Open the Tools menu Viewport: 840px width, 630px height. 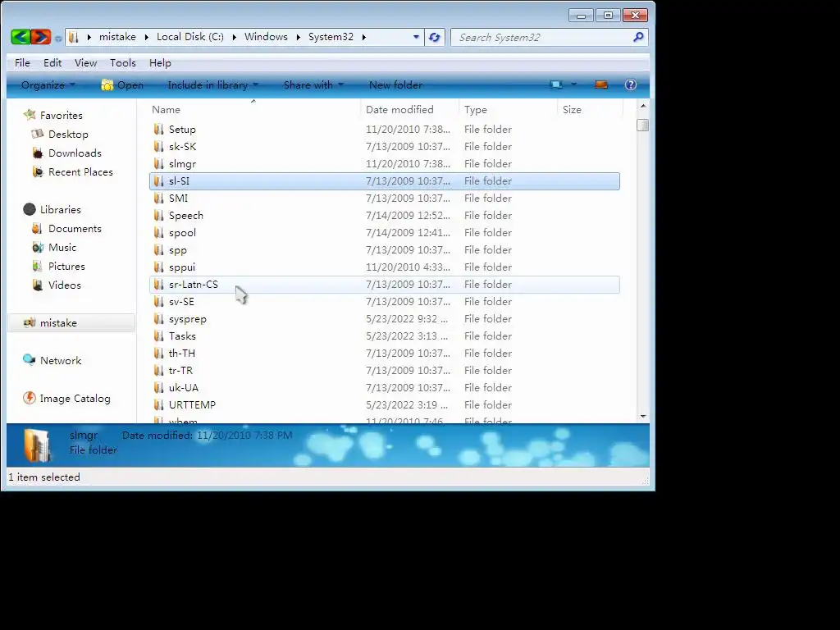point(123,62)
